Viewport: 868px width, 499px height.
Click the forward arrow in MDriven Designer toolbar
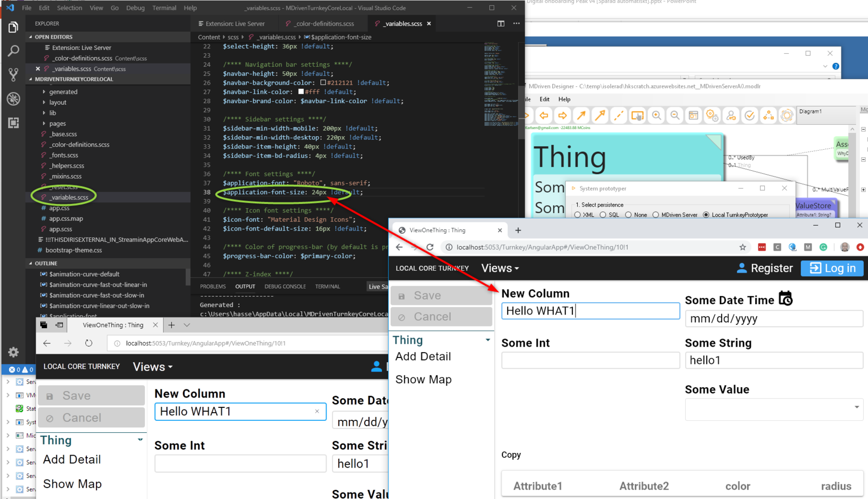pos(563,116)
